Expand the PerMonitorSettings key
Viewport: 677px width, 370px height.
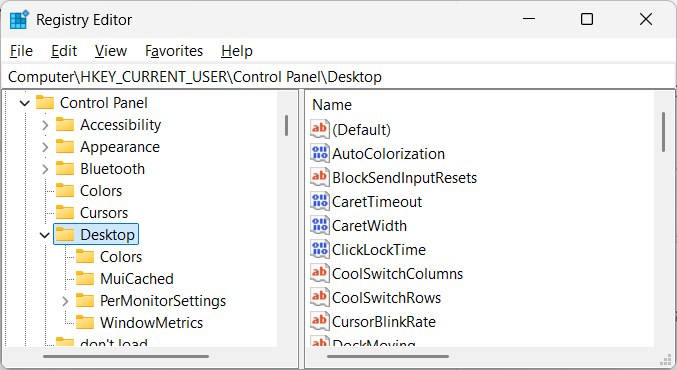click(x=65, y=301)
